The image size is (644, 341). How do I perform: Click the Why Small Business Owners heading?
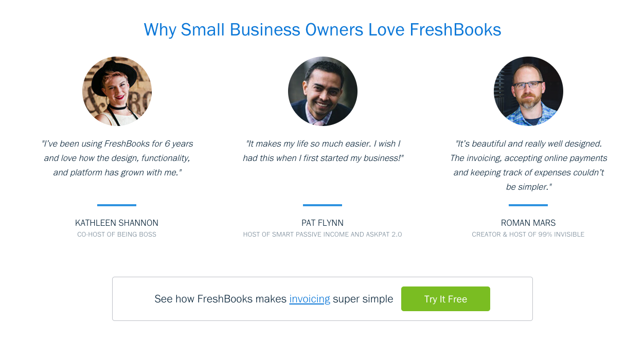point(323,30)
